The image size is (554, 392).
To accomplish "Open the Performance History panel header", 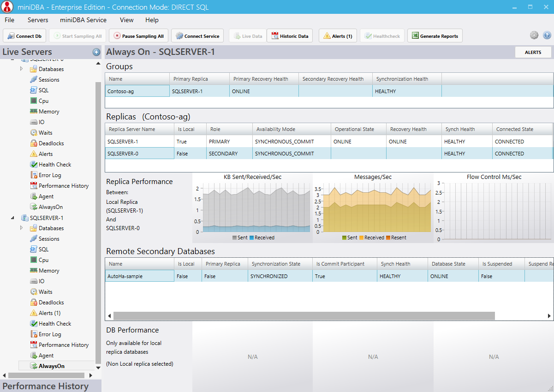I will tap(51, 386).
